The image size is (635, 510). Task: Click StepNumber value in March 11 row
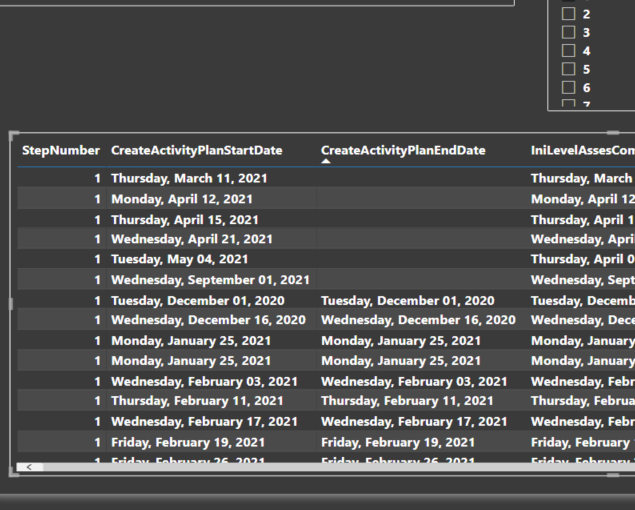pyautogui.click(x=97, y=179)
